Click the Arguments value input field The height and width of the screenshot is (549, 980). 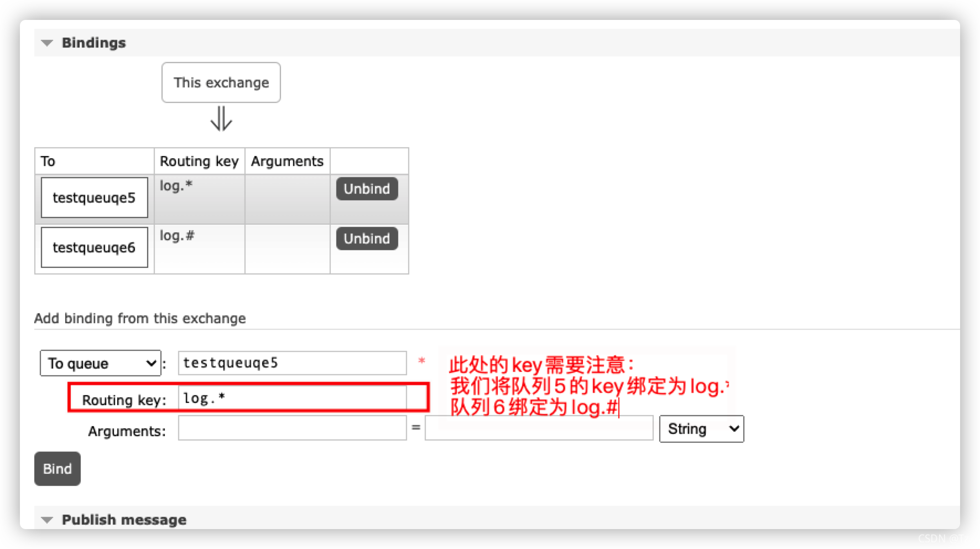(x=539, y=428)
